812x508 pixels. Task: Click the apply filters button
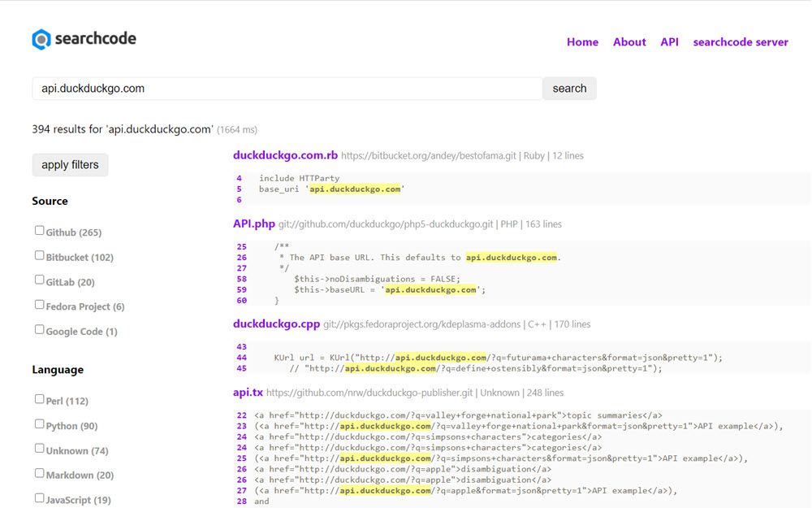(x=70, y=165)
